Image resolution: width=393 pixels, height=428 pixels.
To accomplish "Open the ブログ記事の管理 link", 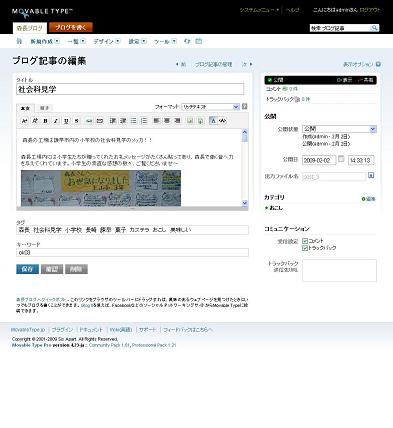I will pos(213,64).
